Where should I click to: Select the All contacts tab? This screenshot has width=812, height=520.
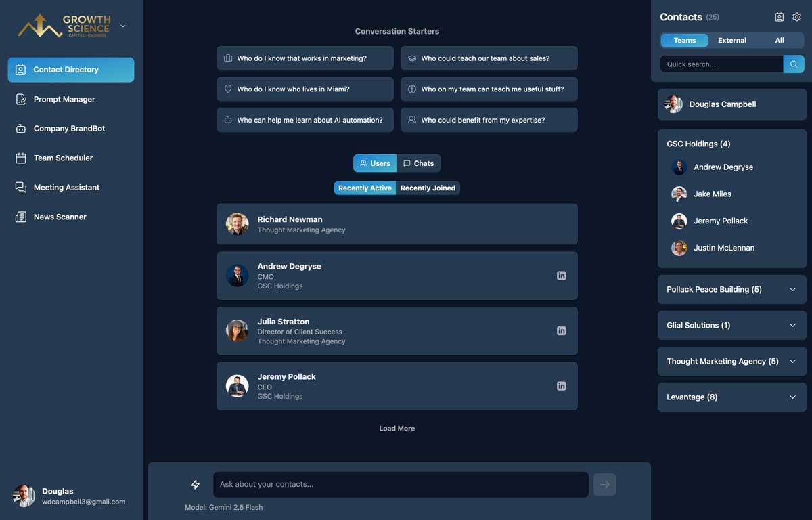pos(780,41)
